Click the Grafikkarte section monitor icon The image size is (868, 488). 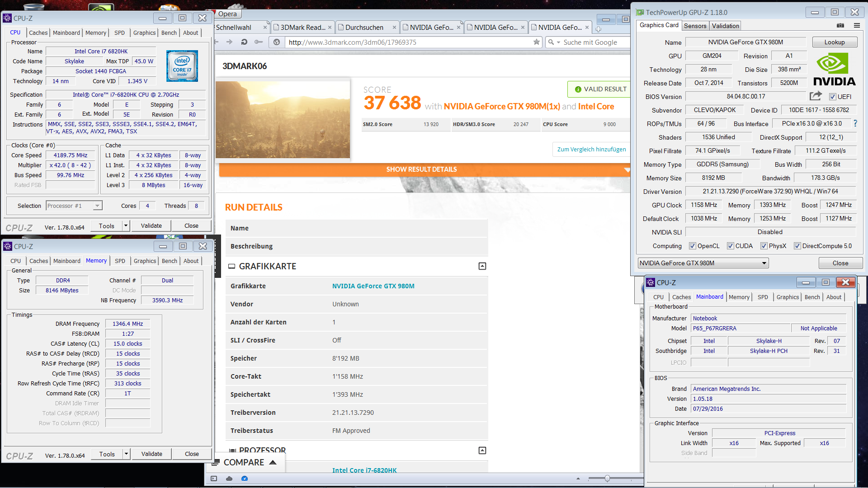[x=232, y=266]
